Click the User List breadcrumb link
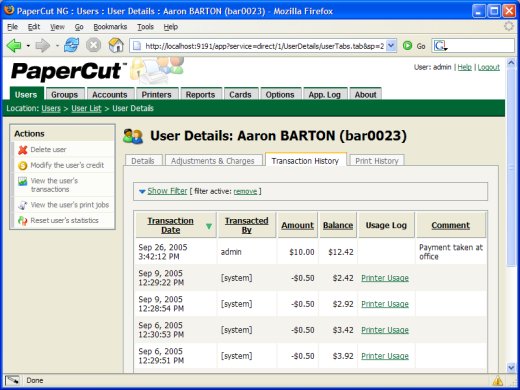The width and height of the screenshot is (520, 390). click(86, 108)
